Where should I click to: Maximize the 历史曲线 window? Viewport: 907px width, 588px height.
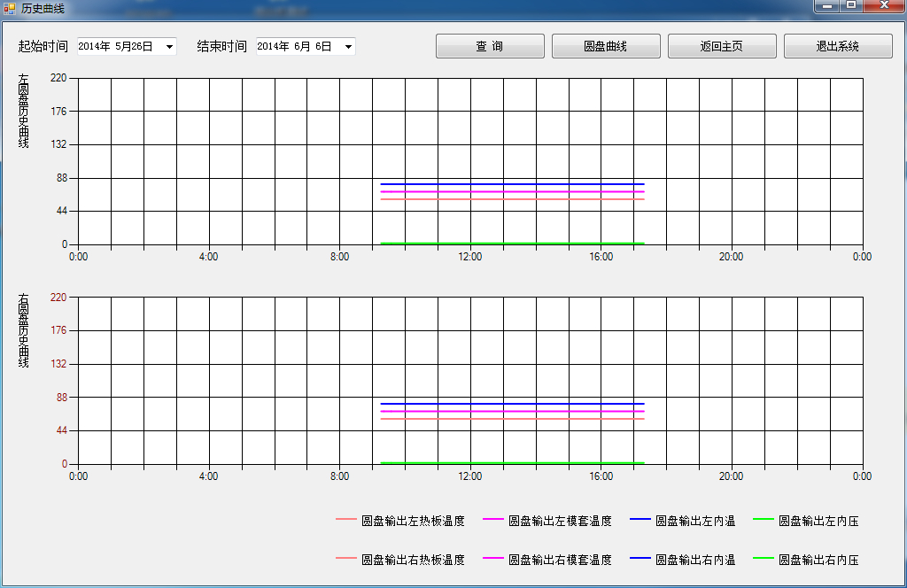pos(851,6)
